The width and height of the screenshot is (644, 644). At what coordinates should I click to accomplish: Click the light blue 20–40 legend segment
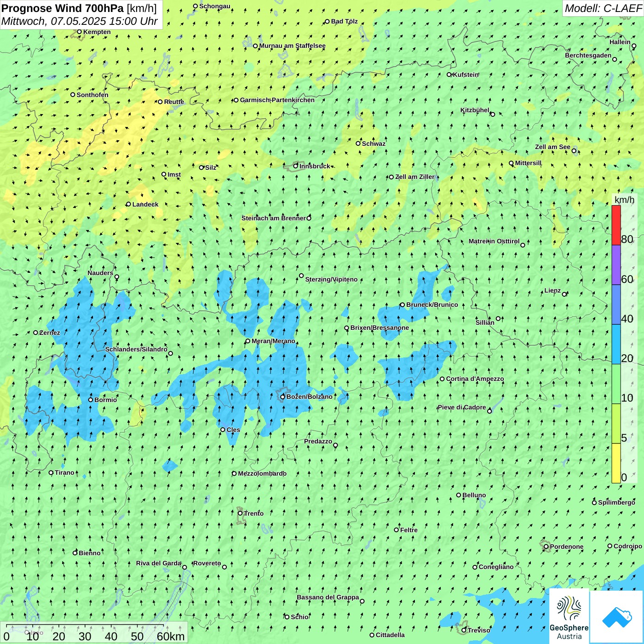616,345
